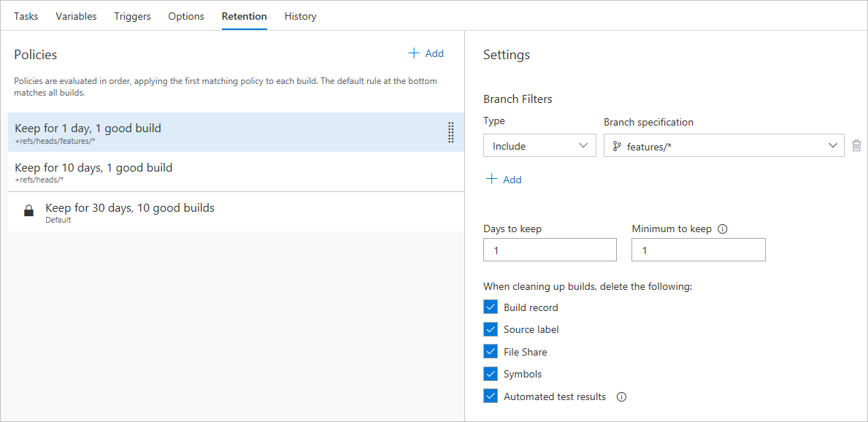Open the Tasks tab

[x=26, y=16]
